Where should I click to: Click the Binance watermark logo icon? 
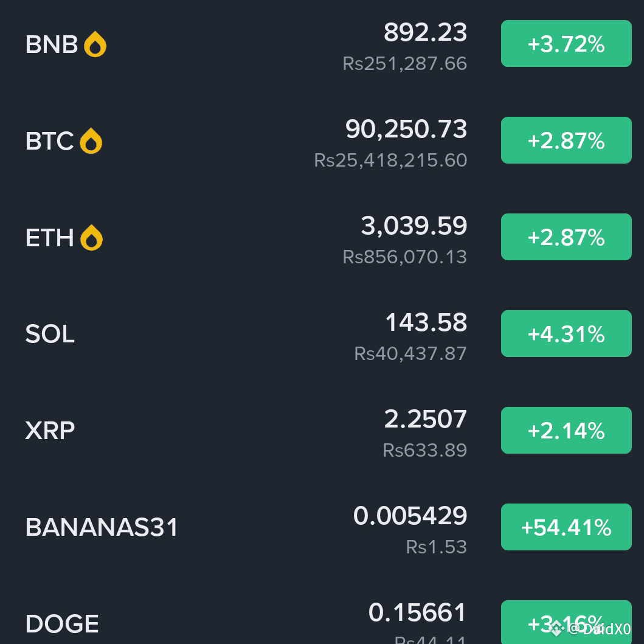point(556,629)
